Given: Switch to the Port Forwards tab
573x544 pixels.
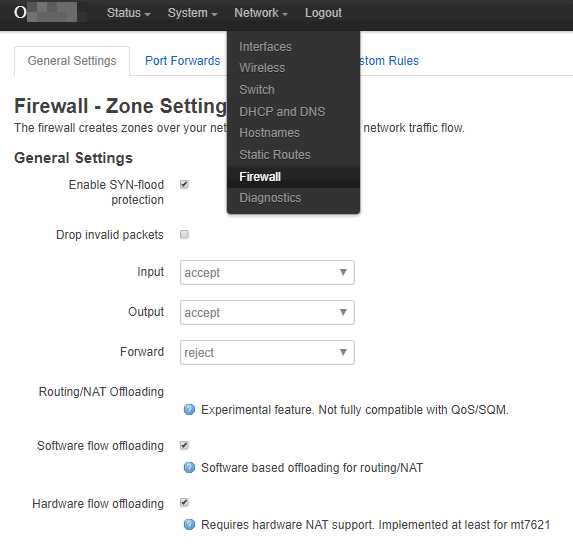Looking at the screenshot, I should click(x=183, y=61).
